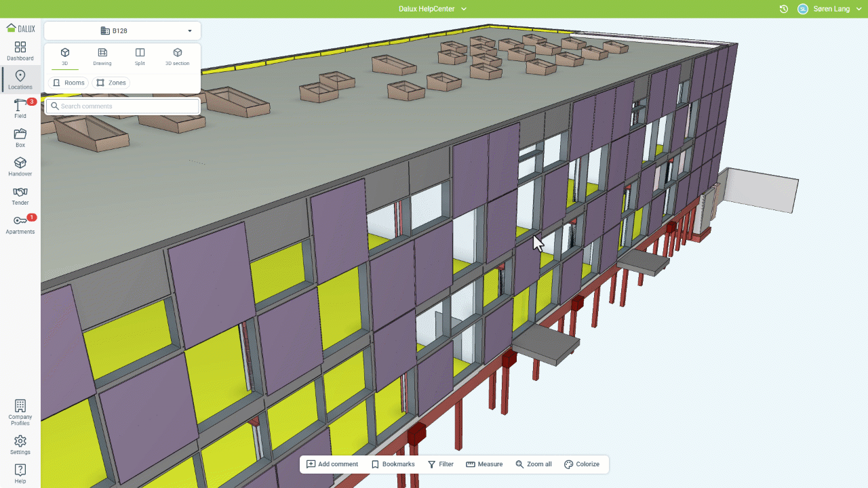Switch to the Split view tab
This screenshot has height=488, width=868.
coord(140,56)
